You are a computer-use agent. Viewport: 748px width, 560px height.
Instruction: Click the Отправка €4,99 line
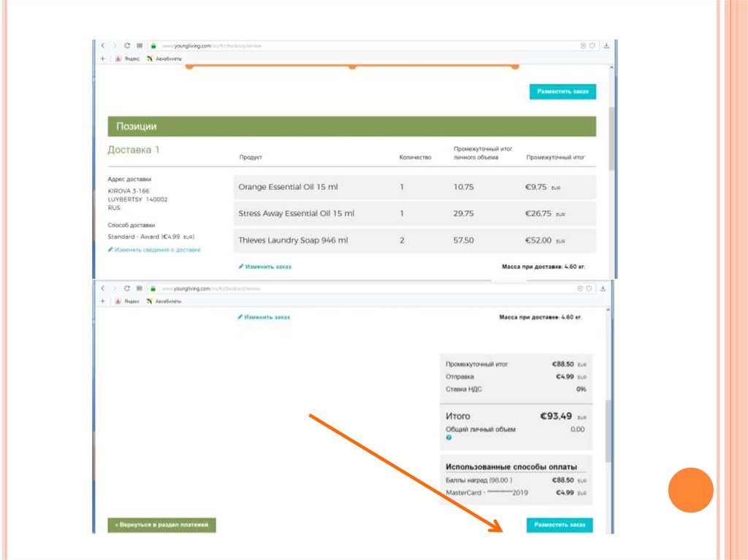516,377
